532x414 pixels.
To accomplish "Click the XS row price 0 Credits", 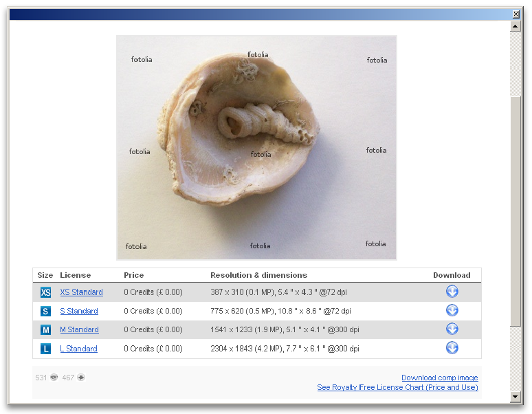I will 153,292.
